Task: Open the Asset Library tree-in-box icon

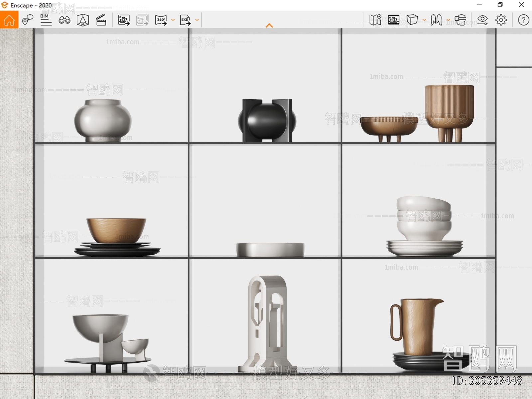Action: (x=83, y=20)
